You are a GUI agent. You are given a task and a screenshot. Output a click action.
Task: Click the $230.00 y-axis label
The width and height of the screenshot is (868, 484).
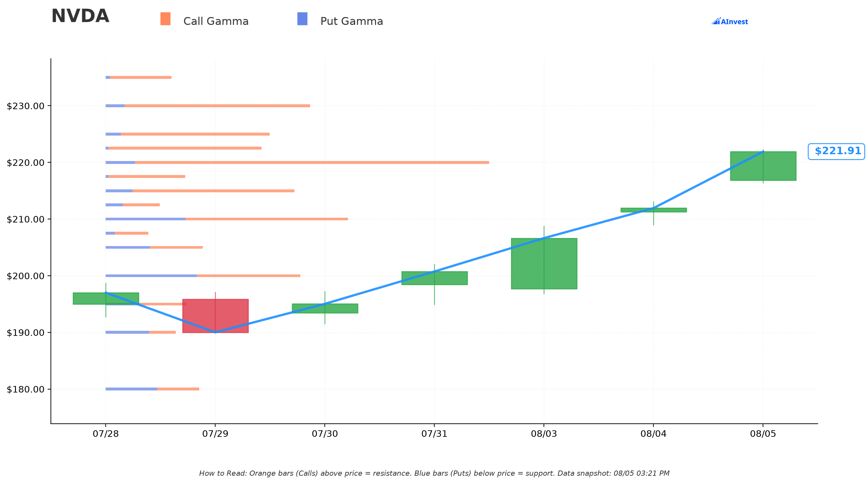[x=26, y=106]
